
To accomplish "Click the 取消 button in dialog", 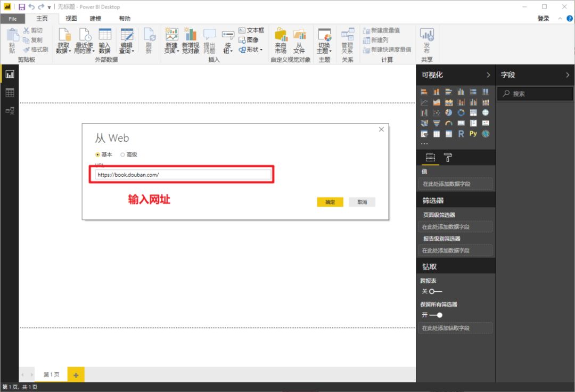I will click(362, 202).
